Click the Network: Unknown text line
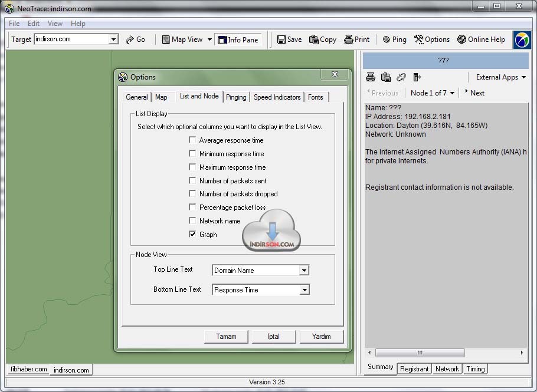537x392 pixels. [x=395, y=134]
